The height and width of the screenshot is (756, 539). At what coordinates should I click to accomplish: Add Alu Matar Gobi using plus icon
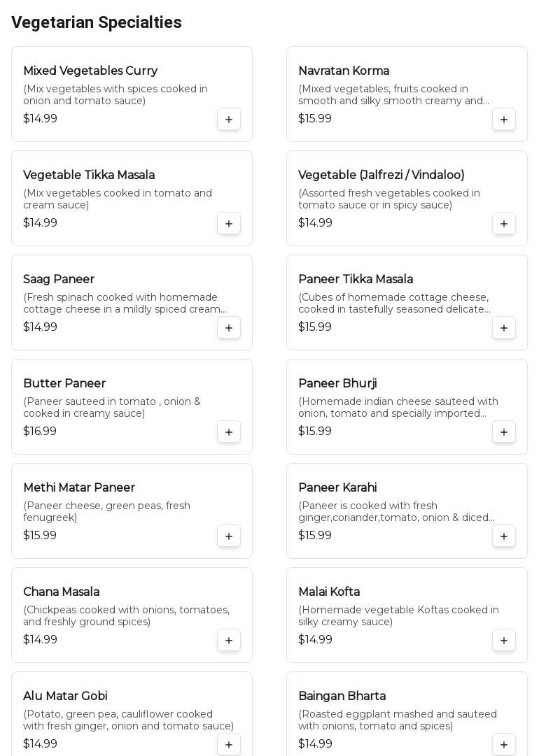click(229, 744)
